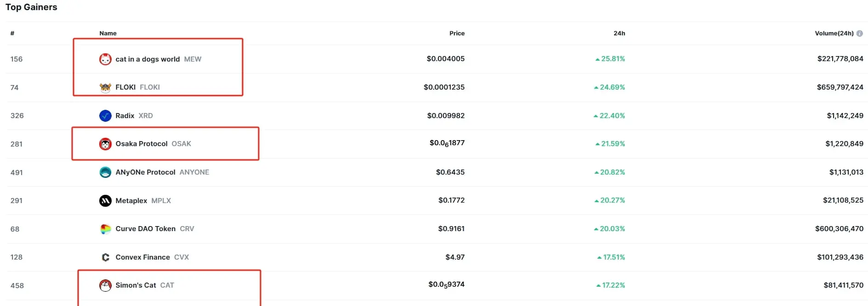
Task: Open the Volume(24h) info tooltip icon
Action: point(860,34)
